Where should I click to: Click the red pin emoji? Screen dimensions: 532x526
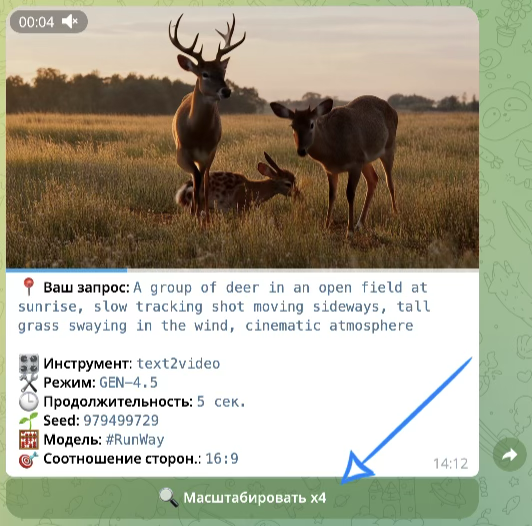(28, 286)
